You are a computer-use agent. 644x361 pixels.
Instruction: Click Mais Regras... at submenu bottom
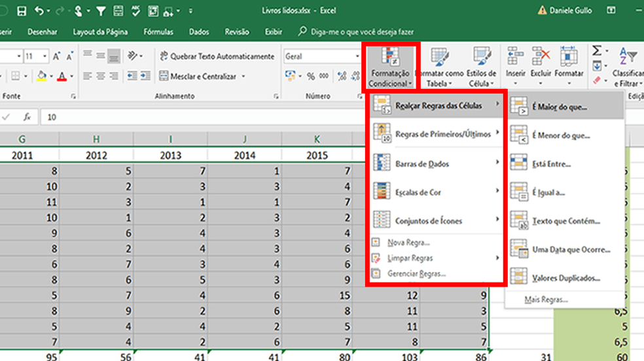tap(546, 300)
